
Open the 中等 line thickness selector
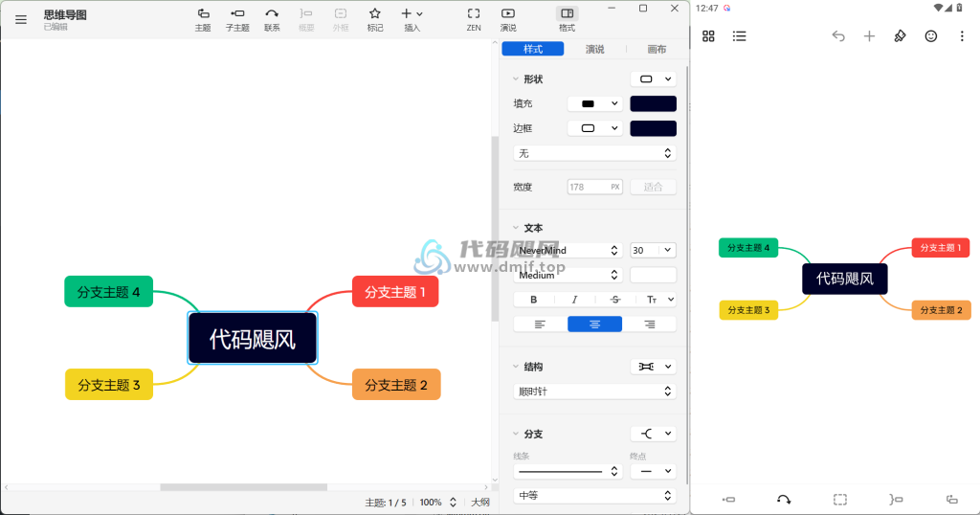[x=594, y=496]
